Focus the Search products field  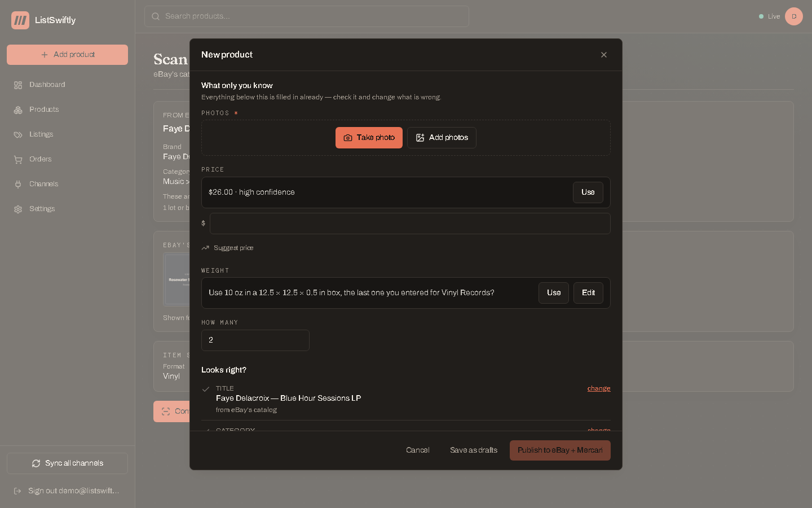coord(307,16)
